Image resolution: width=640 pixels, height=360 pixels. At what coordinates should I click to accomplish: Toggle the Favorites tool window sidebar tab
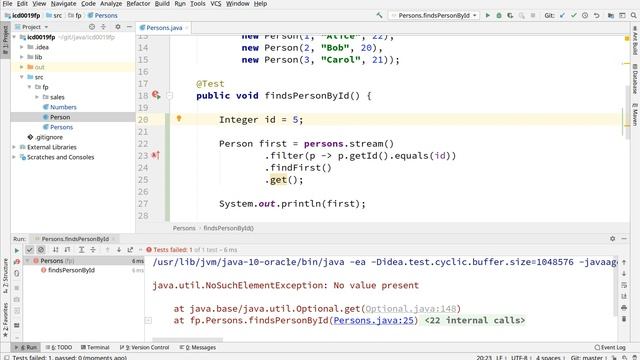(x=5, y=320)
